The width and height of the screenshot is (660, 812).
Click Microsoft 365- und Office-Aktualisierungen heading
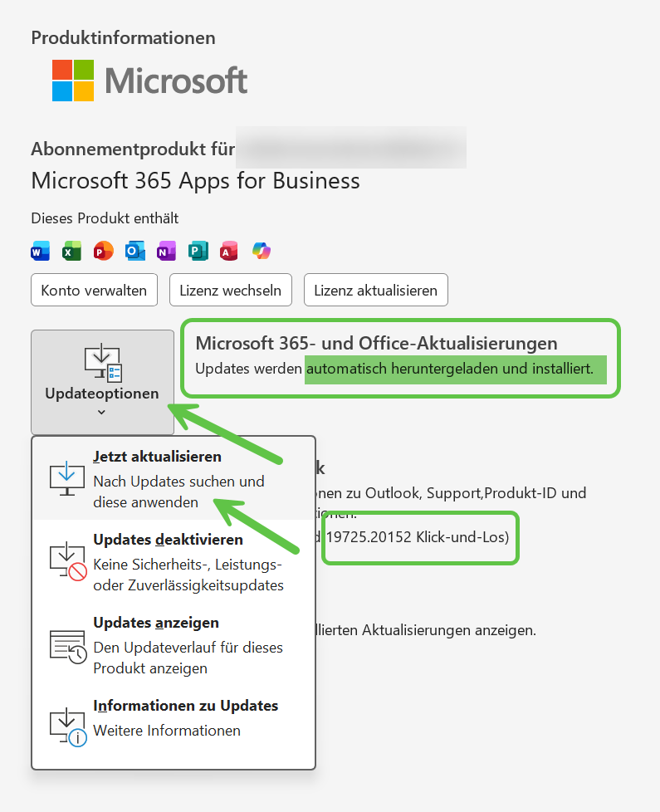[x=376, y=343]
